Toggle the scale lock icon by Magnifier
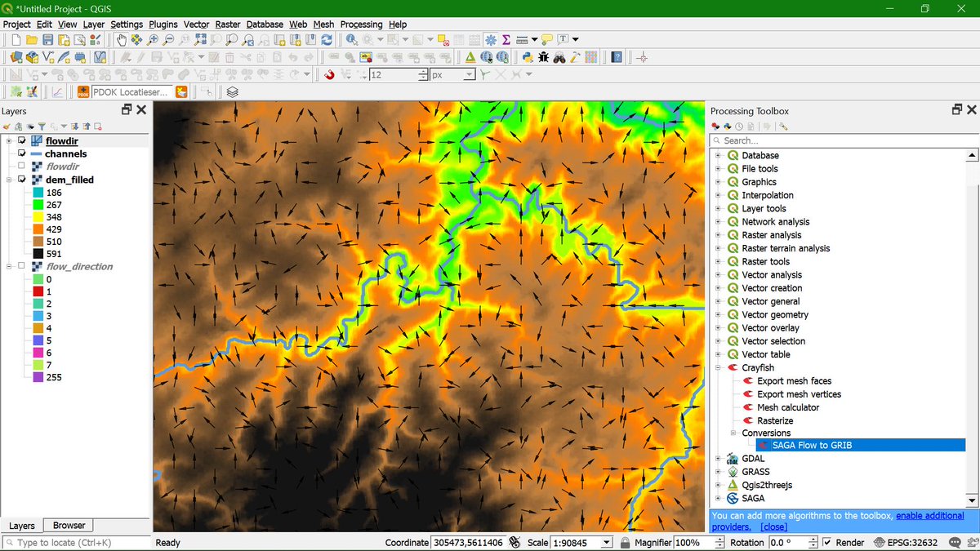Viewport: 980px width, 551px height. (x=625, y=543)
